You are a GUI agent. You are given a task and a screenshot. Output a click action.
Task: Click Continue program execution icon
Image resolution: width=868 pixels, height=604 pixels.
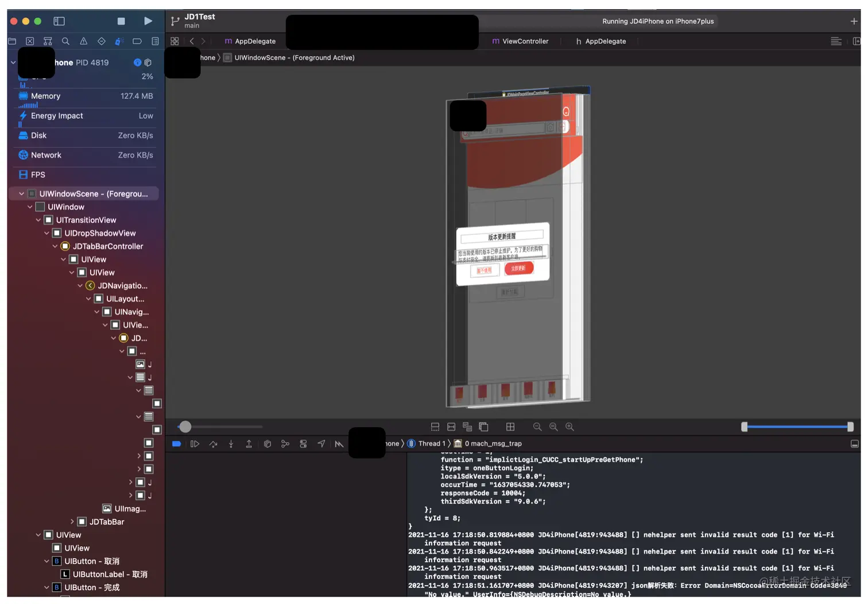coord(195,444)
